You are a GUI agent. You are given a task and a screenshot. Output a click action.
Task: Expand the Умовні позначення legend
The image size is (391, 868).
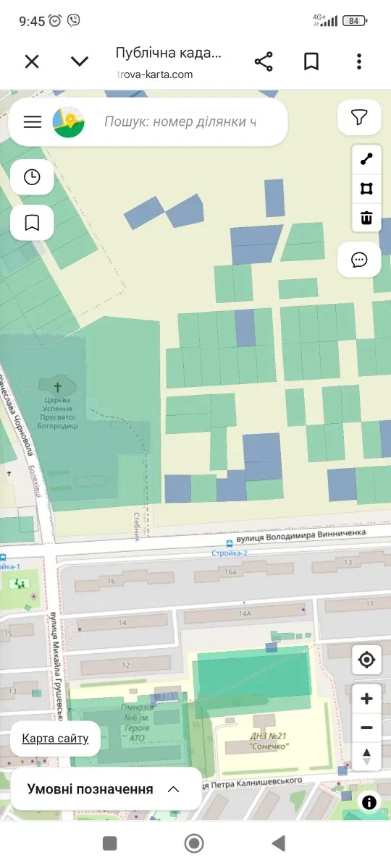coord(106,789)
